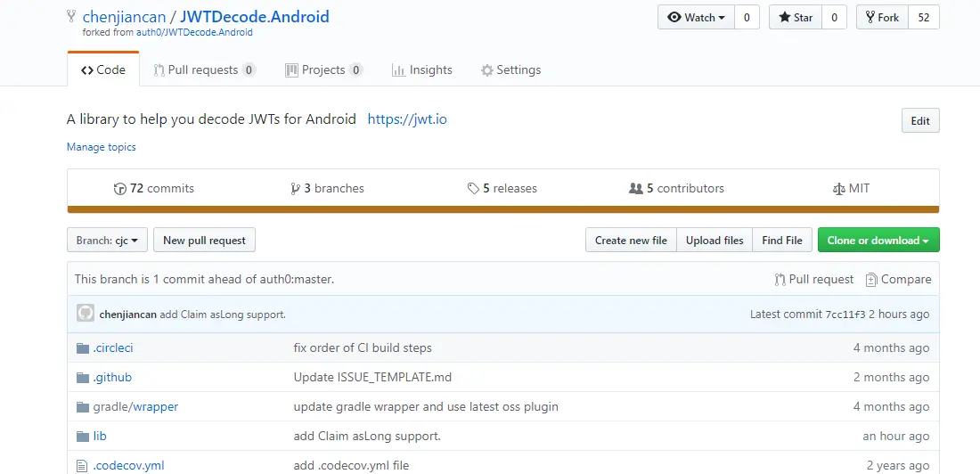980x474 pixels.
Task: Click the Compare diff file icon
Action: (871, 280)
